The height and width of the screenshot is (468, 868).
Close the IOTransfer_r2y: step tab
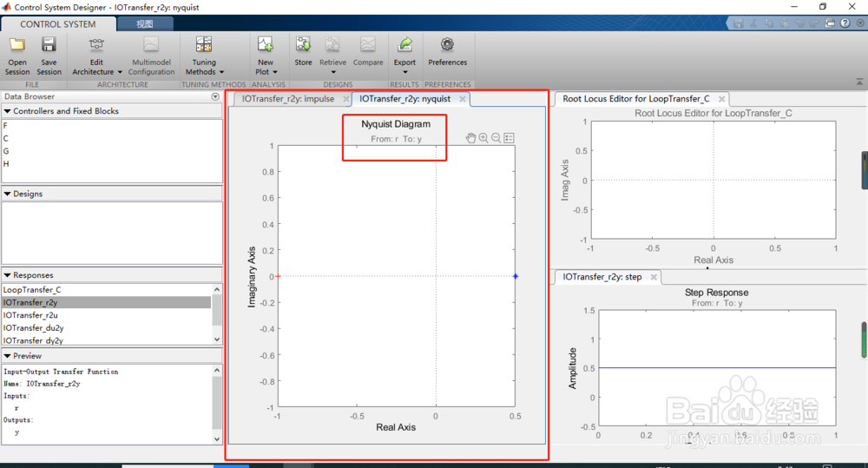pyautogui.click(x=654, y=277)
